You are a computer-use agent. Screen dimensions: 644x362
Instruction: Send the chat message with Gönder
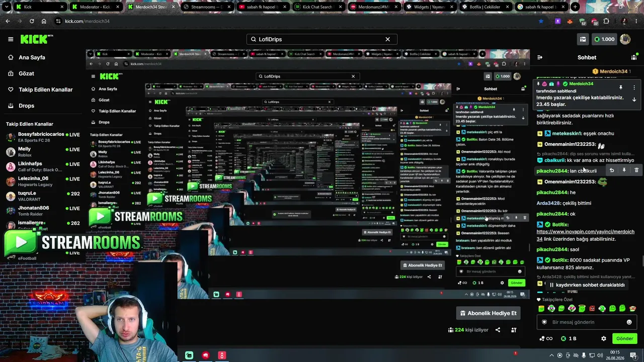pos(624,339)
